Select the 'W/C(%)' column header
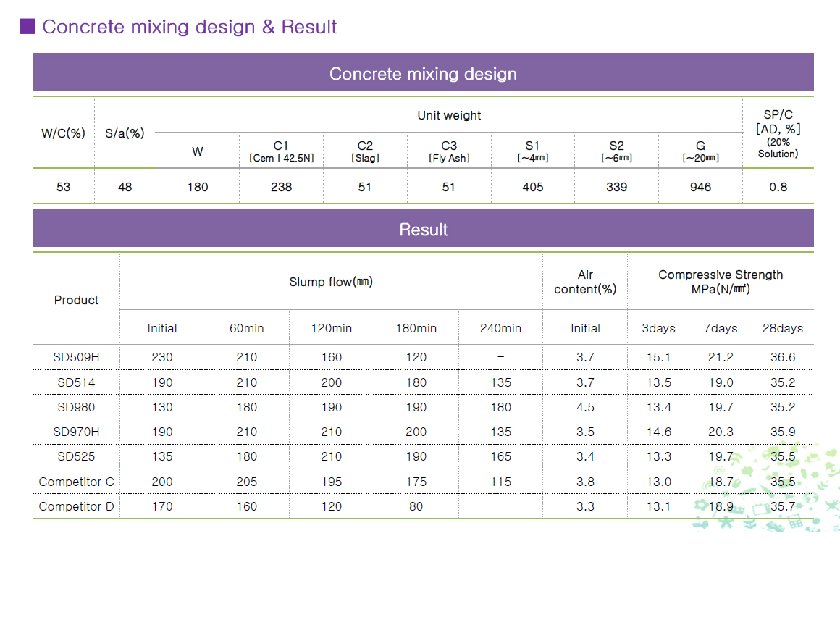Screen dimensions: 840x620 click(63, 133)
